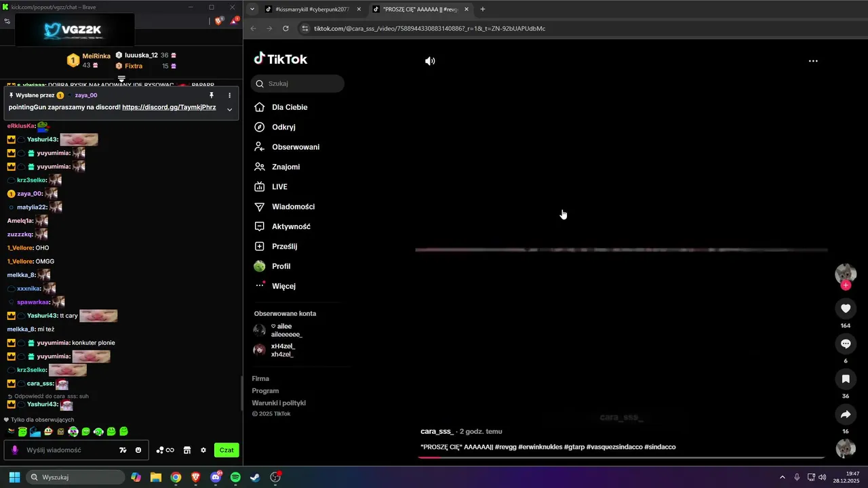Open cara_sss_ author name under video

pos(437,431)
